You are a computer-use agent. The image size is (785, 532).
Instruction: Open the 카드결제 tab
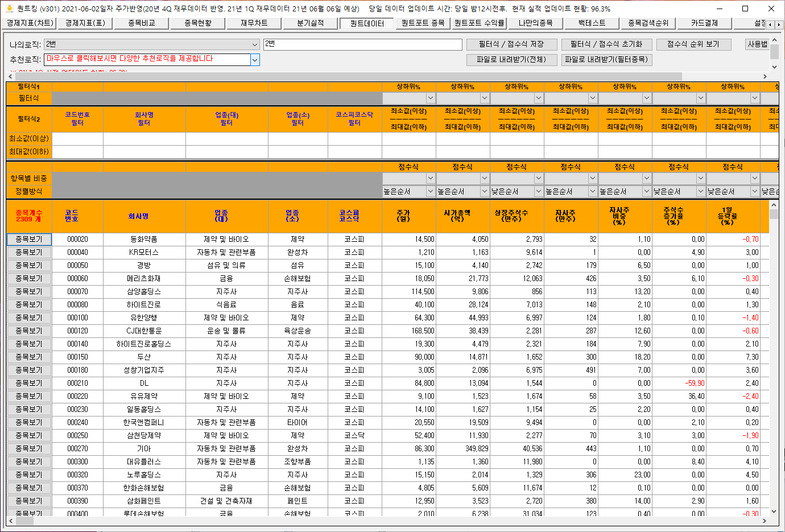tap(704, 23)
